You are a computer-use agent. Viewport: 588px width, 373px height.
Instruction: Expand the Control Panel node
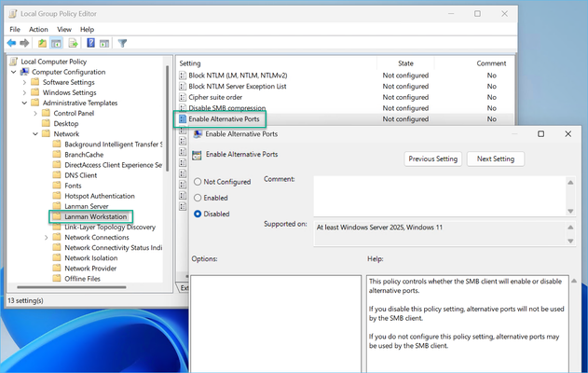coord(35,113)
